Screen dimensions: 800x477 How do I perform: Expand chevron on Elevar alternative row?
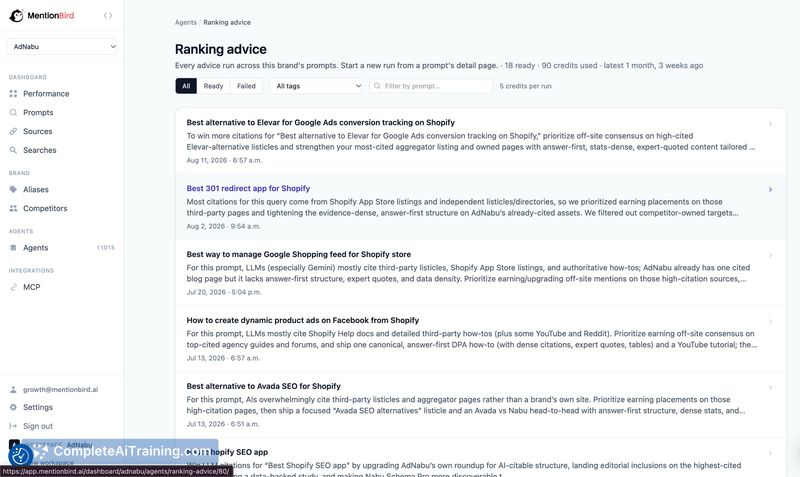pos(770,123)
